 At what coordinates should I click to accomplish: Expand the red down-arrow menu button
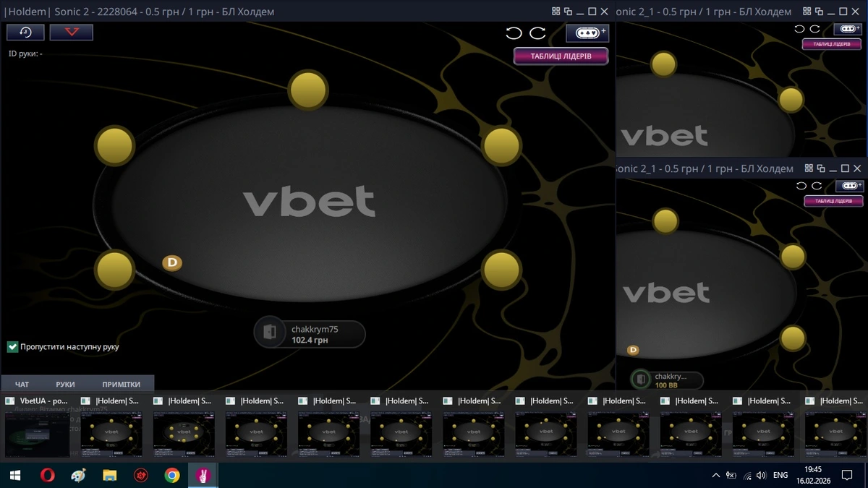point(71,33)
